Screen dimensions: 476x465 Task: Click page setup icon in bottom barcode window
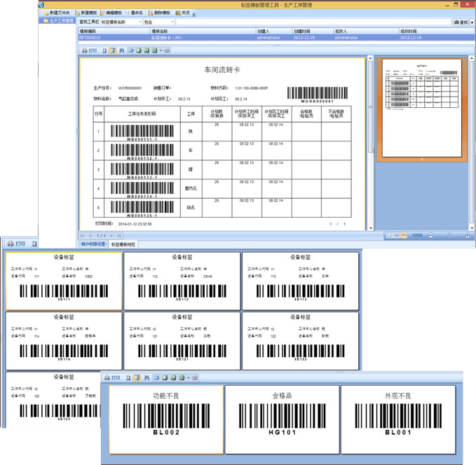(128, 378)
